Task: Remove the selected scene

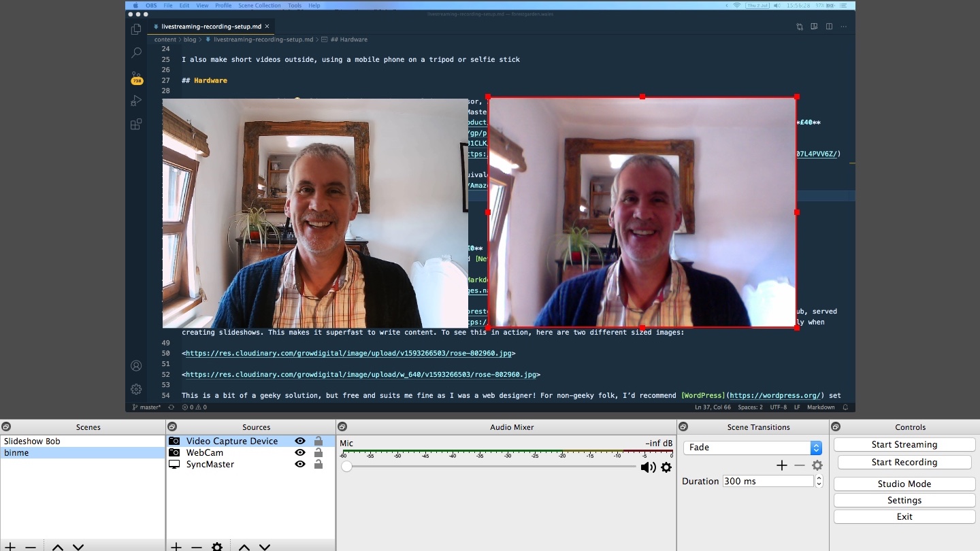Action: coord(31,547)
